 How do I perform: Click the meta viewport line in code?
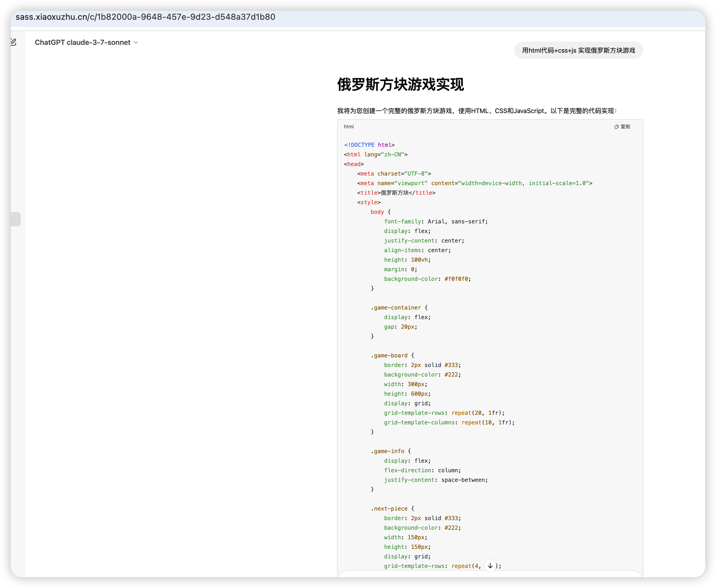474,183
